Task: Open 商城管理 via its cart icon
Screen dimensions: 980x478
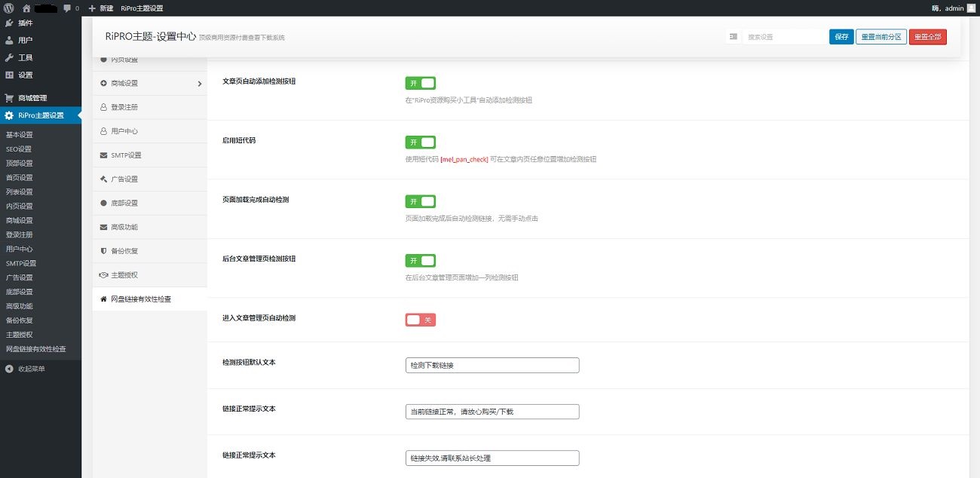Action: pyautogui.click(x=9, y=98)
